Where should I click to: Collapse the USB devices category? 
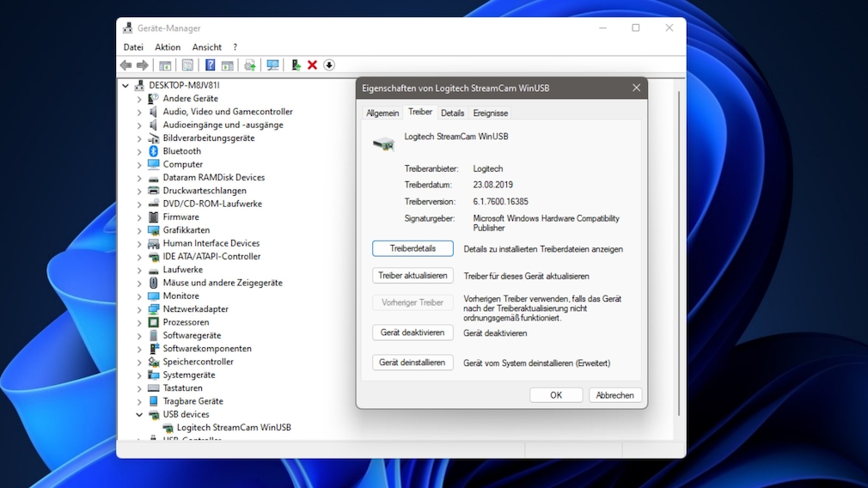[139, 415]
